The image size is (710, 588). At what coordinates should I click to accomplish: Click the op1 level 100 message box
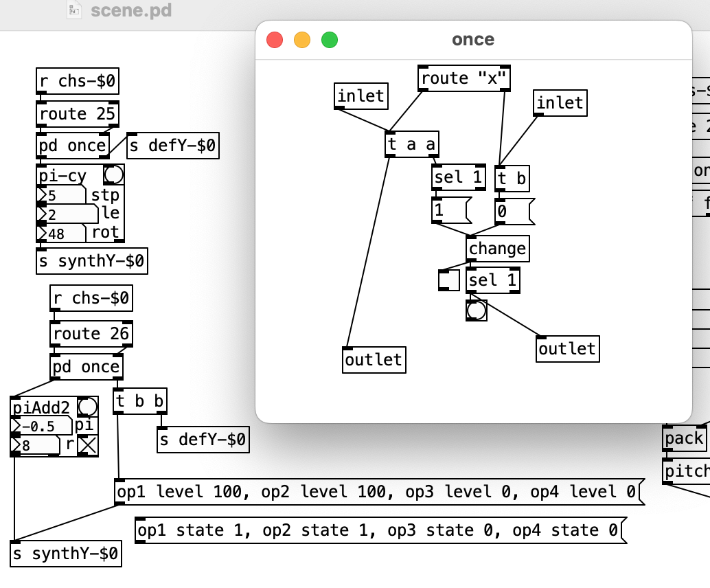coord(380,492)
